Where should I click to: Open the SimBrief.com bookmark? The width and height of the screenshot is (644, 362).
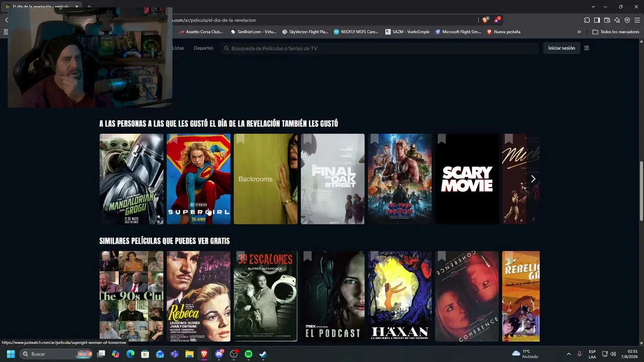(254, 32)
